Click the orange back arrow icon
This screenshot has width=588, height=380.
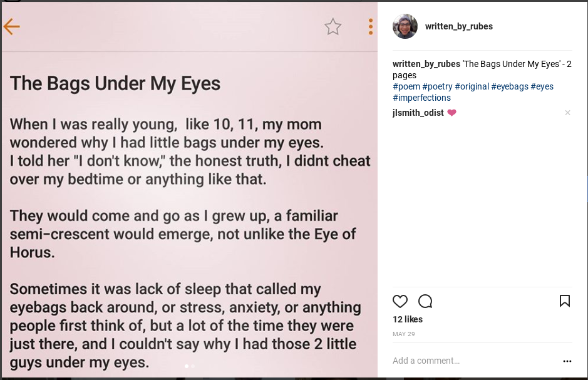[x=11, y=26]
